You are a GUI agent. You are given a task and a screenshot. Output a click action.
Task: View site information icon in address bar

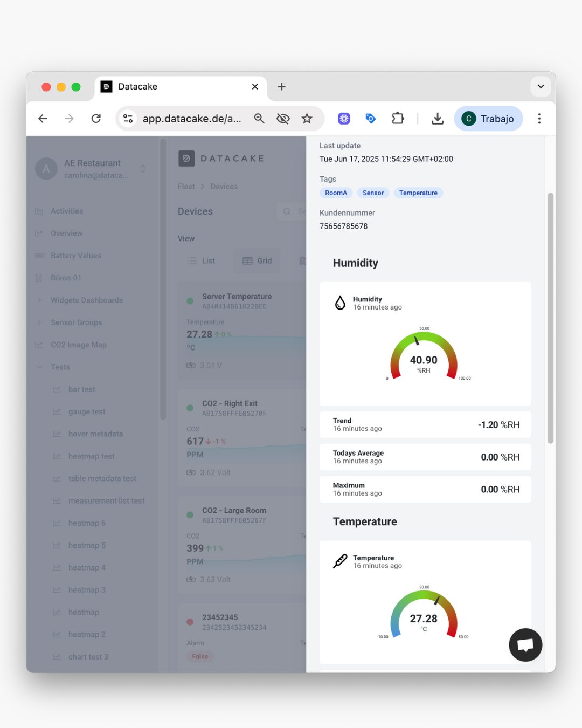[128, 119]
